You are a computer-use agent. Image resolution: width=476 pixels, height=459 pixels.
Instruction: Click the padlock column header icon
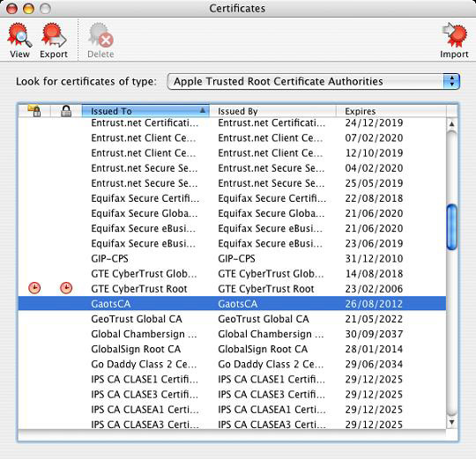pyautogui.click(x=66, y=111)
